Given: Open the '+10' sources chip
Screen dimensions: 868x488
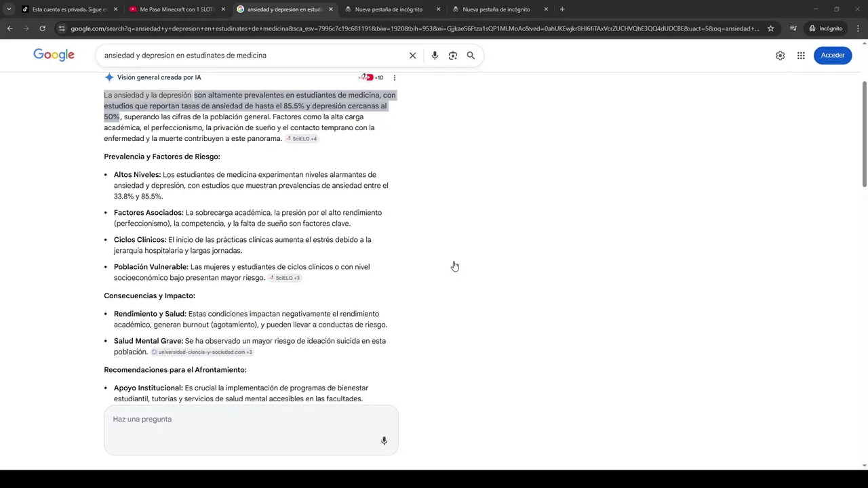Looking at the screenshot, I should (371, 77).
